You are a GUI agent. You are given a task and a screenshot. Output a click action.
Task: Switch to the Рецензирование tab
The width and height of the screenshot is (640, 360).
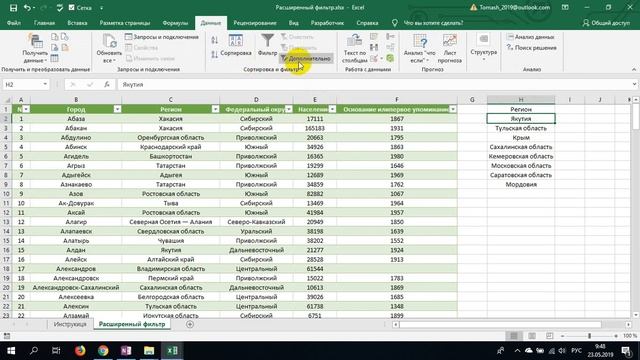pyautogui.click(x=255, y=23)
